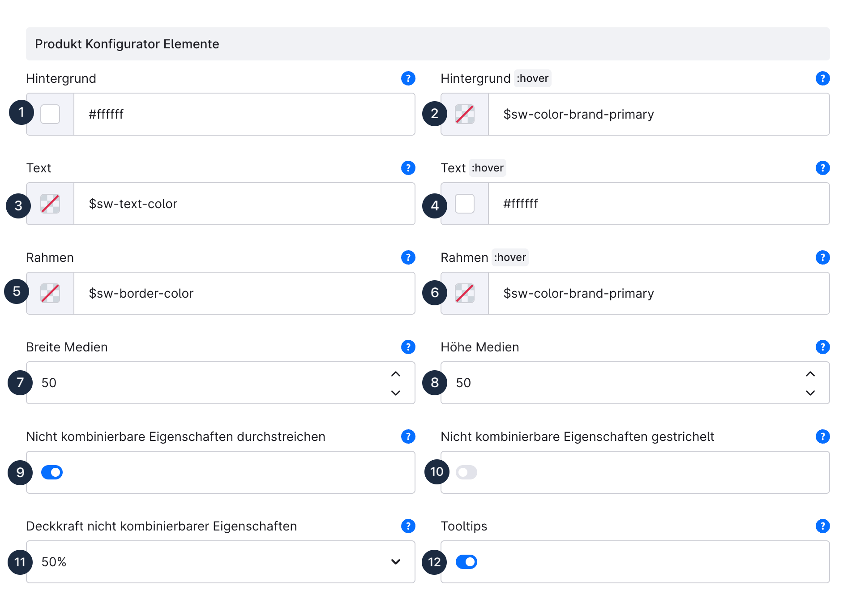Open white color swatch for Hintergrund
The height and width of the screenshot is (616, 856).
pos(50,114)
